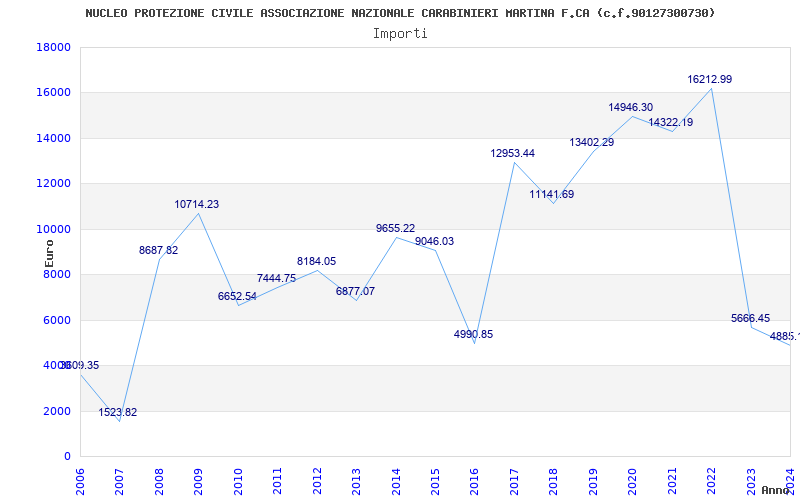This screenshot has height=500, width=800.
Task: Click the Importi chart subtitle
Action: [x=400, y=34]
